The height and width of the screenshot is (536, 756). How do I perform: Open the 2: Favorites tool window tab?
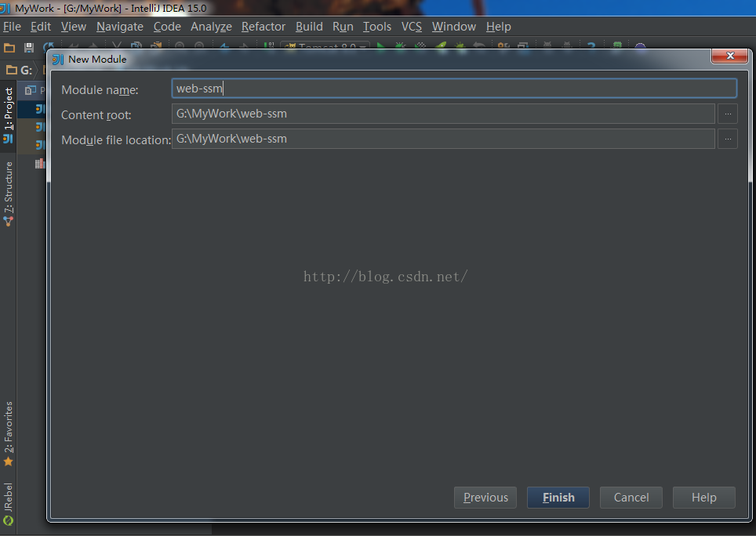8,433
